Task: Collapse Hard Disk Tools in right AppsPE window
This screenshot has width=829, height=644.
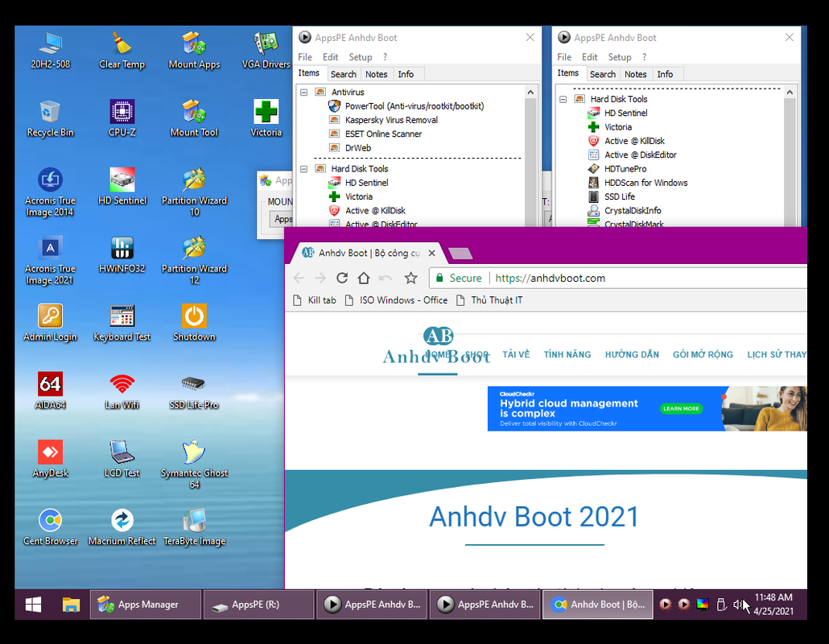Action: click(563, 99)
